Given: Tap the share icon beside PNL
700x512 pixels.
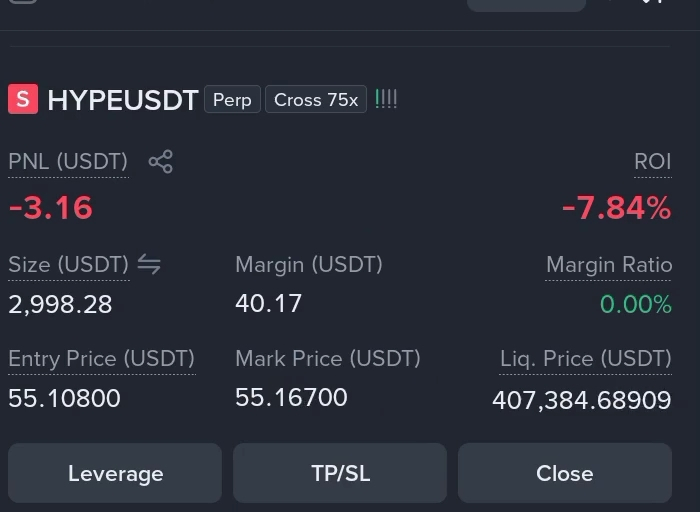Looking at the screenshot, I should click(x=161, y=162).
